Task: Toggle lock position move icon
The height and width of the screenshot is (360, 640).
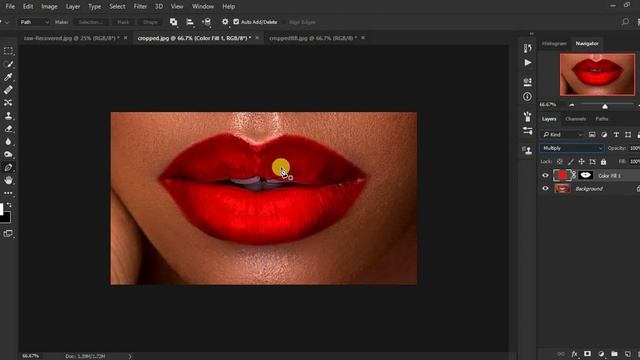Action: point(581,162)
